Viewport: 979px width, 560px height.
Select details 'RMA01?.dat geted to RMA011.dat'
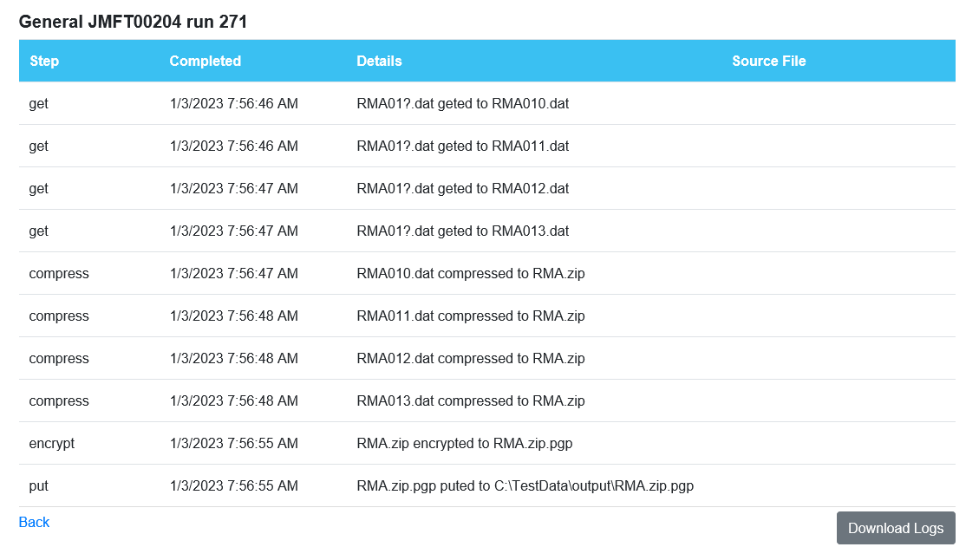463,147
